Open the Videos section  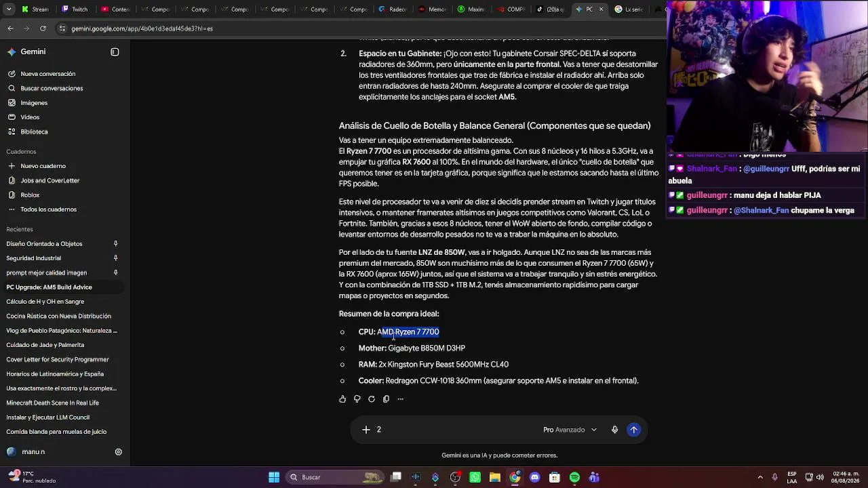point(30,117)
